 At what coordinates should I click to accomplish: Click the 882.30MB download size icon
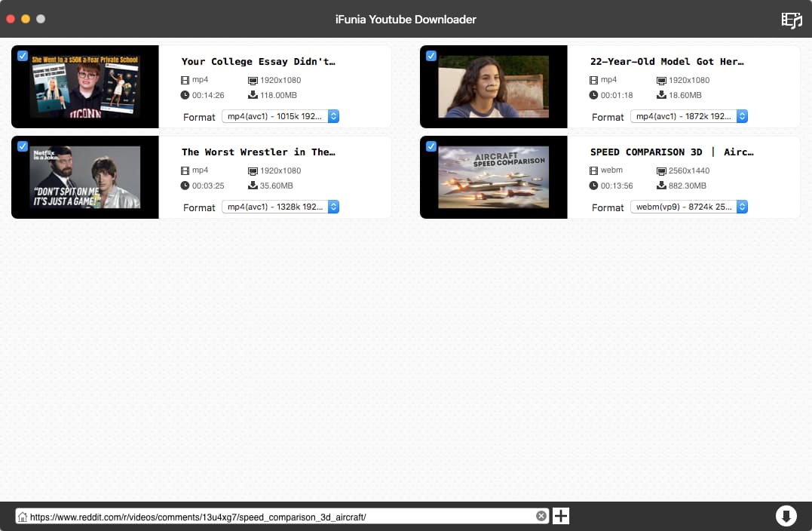661,186
